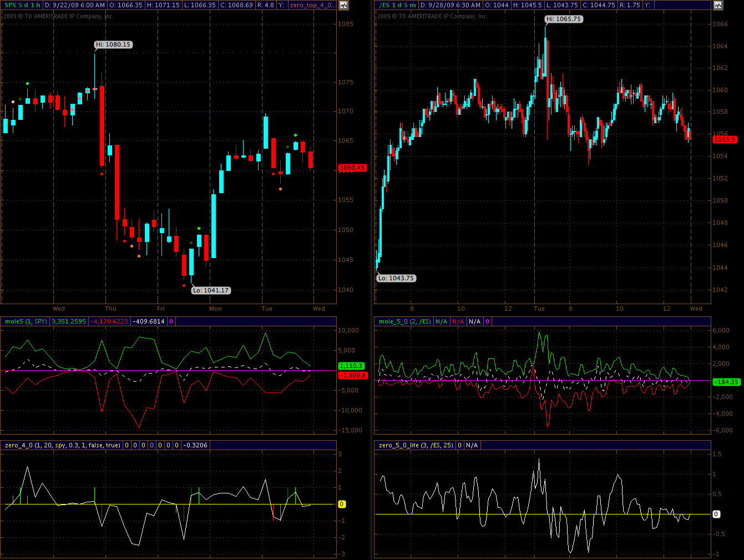744x560 pixels.
Task: Click the Thu label on SPX time axis
Action: pyautogui.click(x=110, y=309)
